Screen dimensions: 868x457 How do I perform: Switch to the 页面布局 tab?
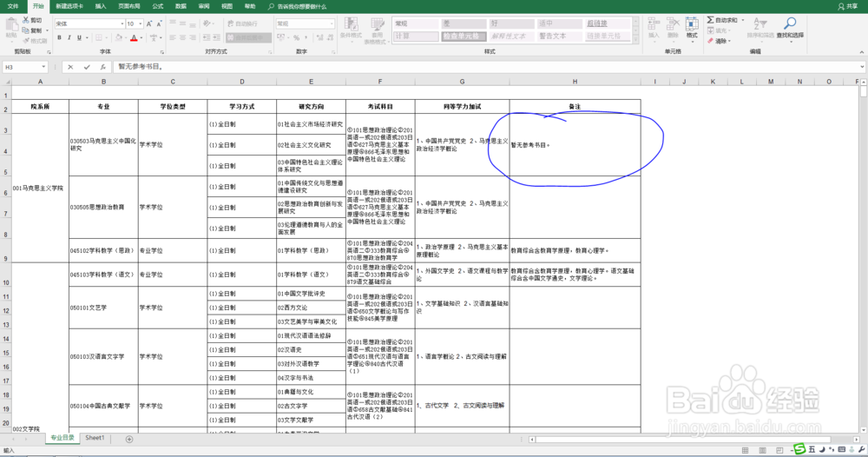coord(129,6)
